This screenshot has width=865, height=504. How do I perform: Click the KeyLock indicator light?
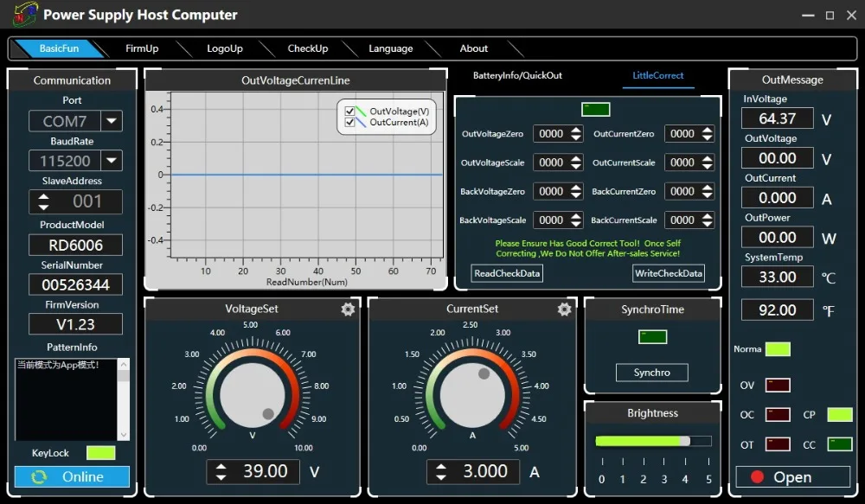(x=101, y=453)
